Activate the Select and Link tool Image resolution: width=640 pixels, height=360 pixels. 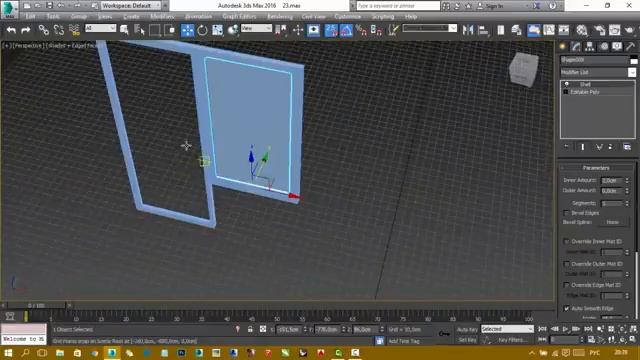[x=43, y=30]
